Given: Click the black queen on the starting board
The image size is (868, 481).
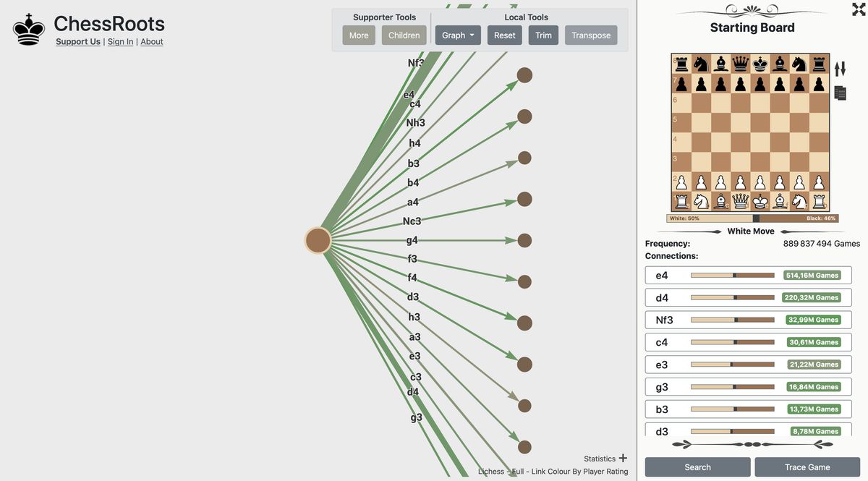Looking at the screenshot, I should click(x=741, y=62).
